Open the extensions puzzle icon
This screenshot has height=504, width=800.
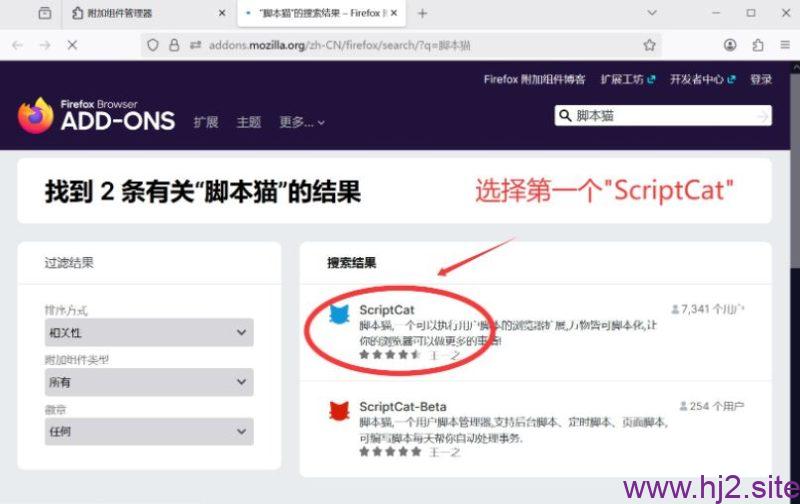tap(758, 45)
